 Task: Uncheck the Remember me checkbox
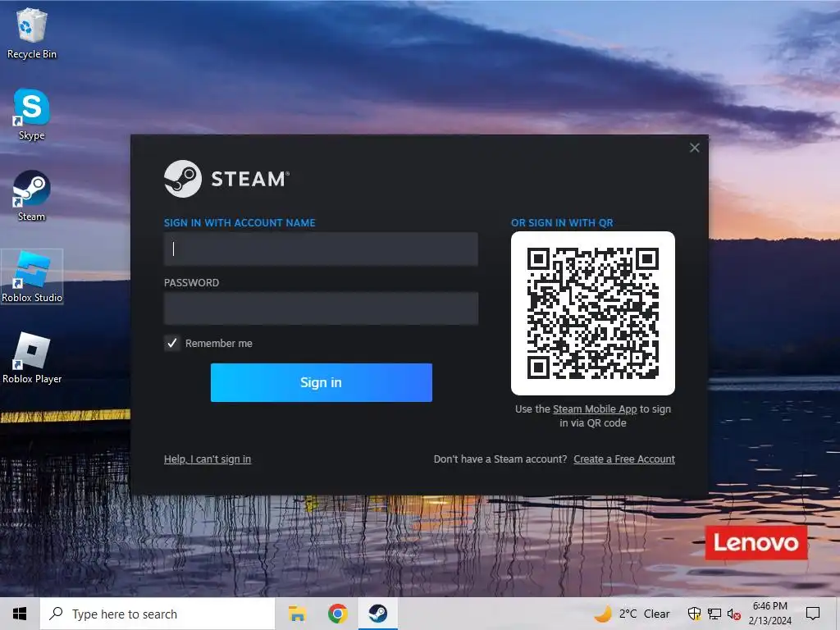tap(172, 343)
